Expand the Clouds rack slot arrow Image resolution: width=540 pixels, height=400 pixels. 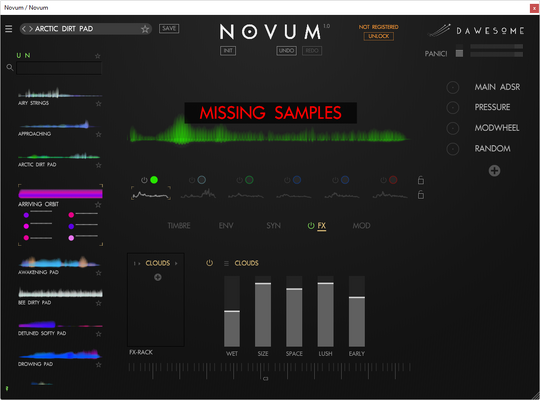pyautogui.click(x=176, y=263)
